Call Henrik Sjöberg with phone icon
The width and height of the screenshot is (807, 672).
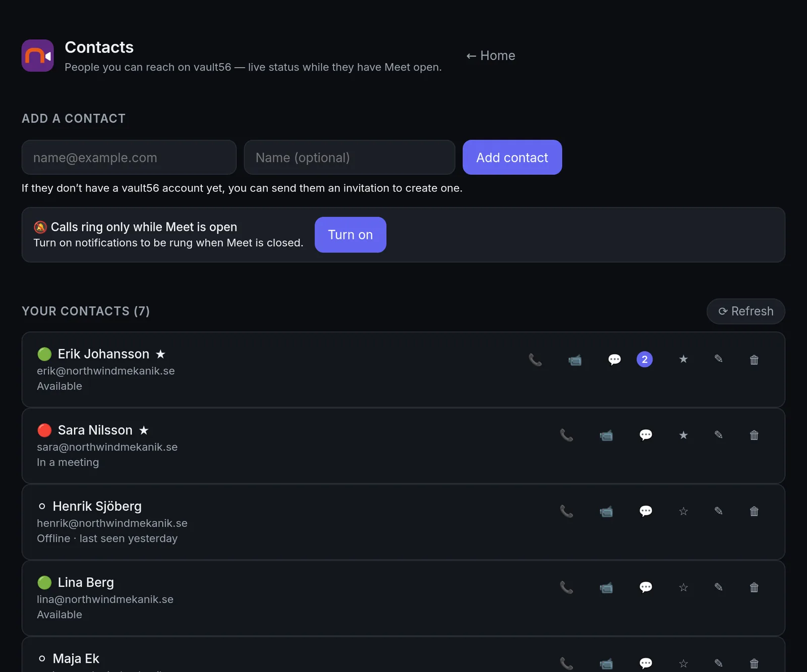566,511
